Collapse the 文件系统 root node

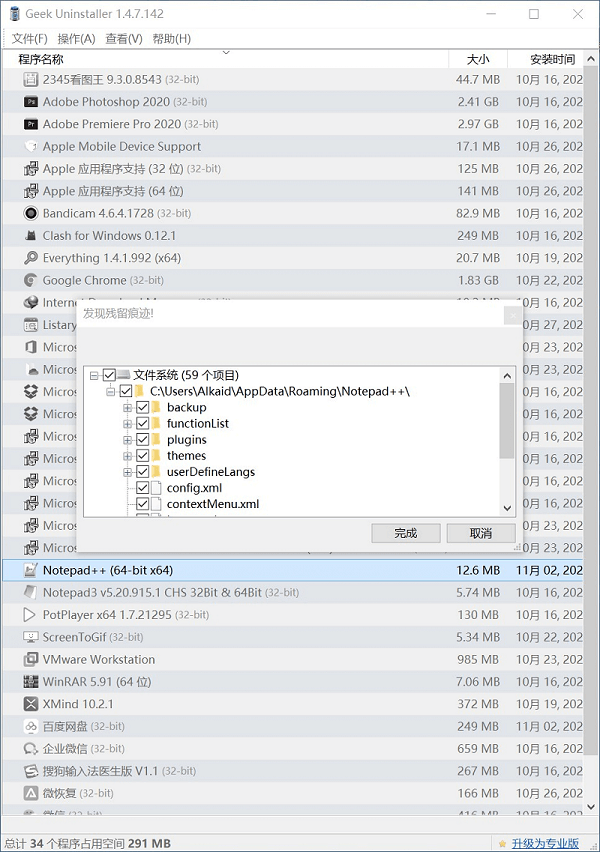click(94, 375)
